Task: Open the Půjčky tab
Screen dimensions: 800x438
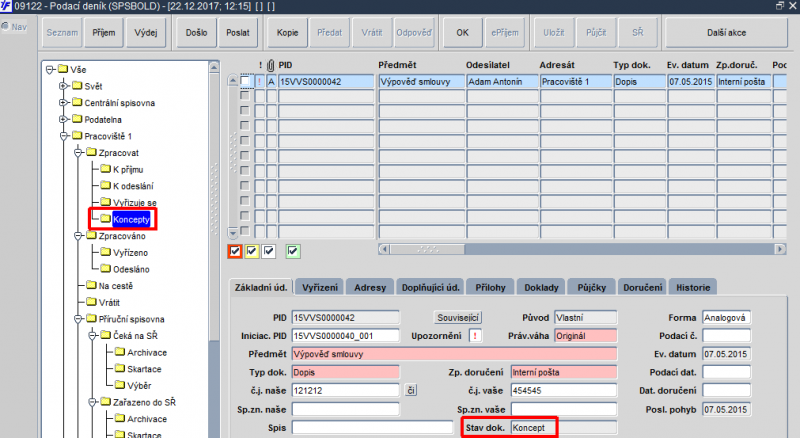Action: coord(591,287)
